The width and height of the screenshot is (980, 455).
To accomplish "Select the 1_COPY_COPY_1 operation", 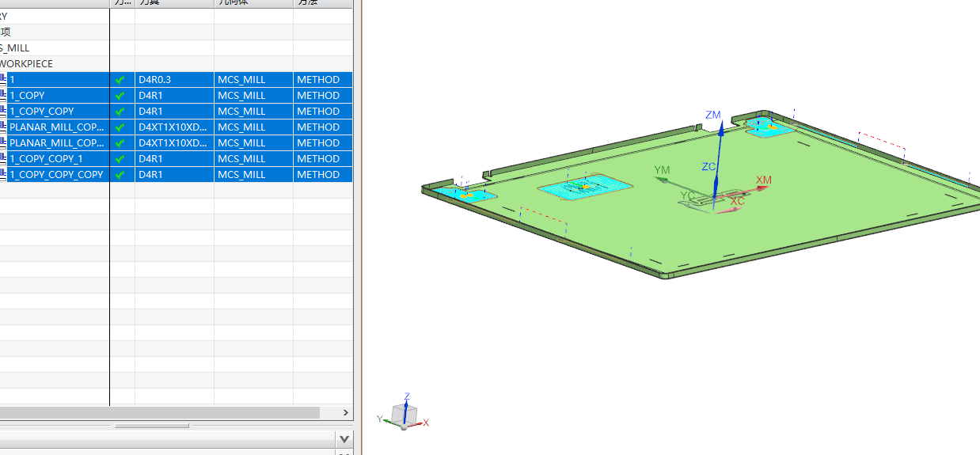I will (46, 159).
